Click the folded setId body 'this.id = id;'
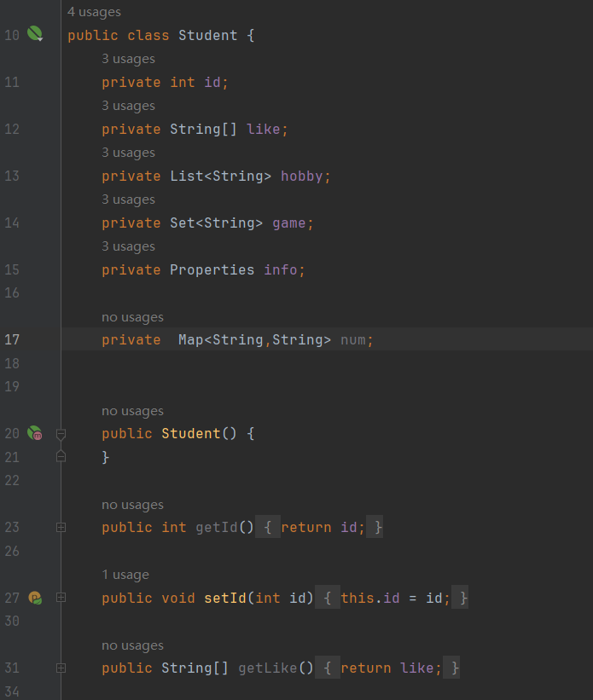 pyautogui.click(x=395, y=598)
